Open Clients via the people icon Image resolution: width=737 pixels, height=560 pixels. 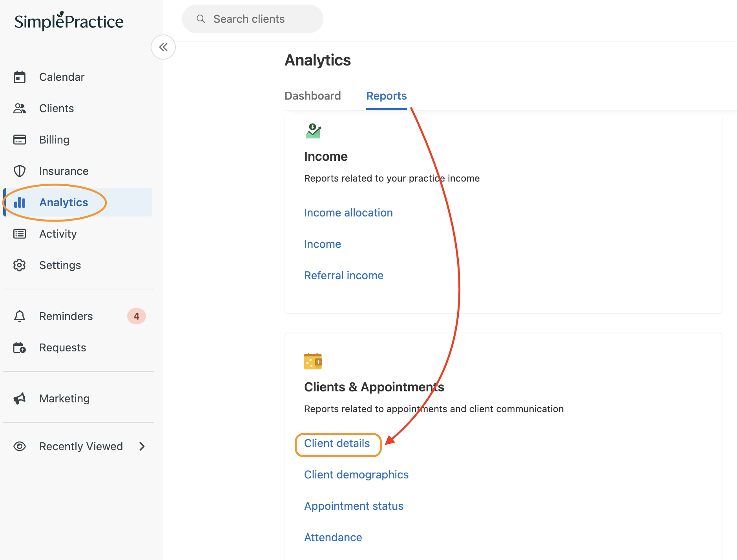coord(20,108)
